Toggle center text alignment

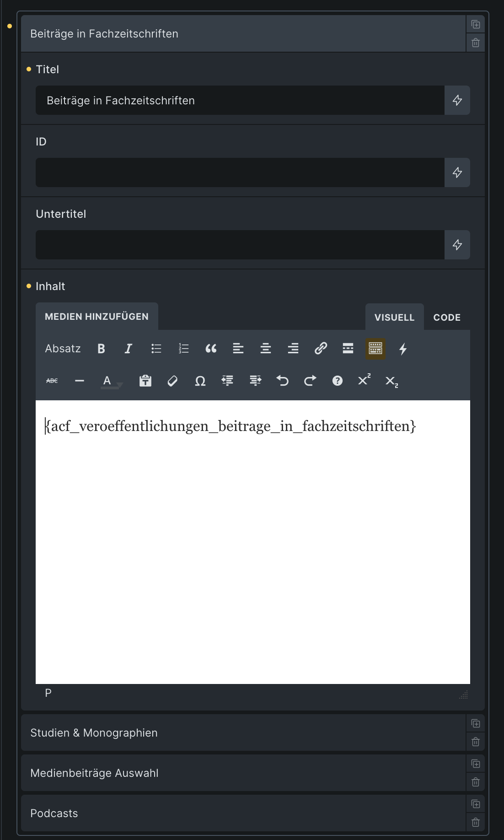(266, 349)
